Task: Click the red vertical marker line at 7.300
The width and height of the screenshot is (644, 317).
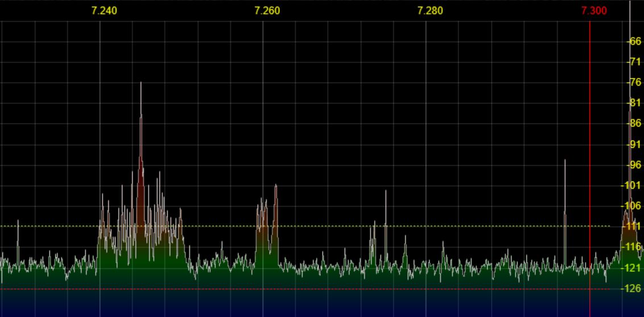Action: click(590, 142)
